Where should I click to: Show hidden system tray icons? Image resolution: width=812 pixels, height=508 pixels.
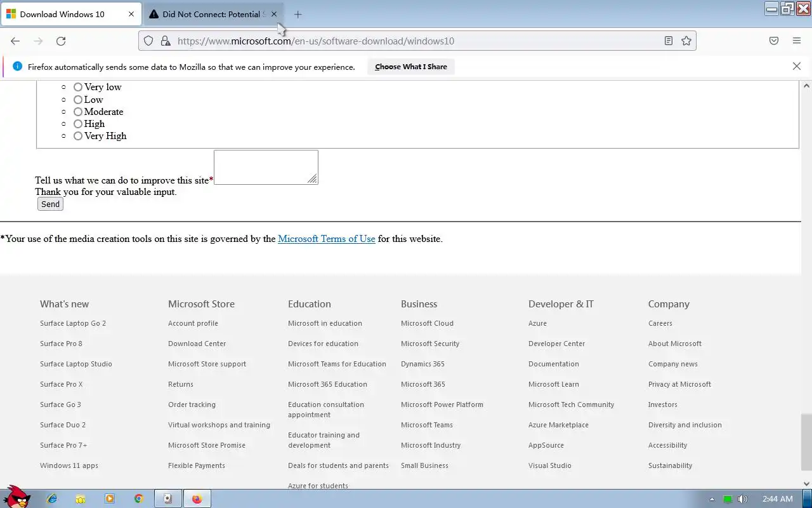[x=712, y=499]
